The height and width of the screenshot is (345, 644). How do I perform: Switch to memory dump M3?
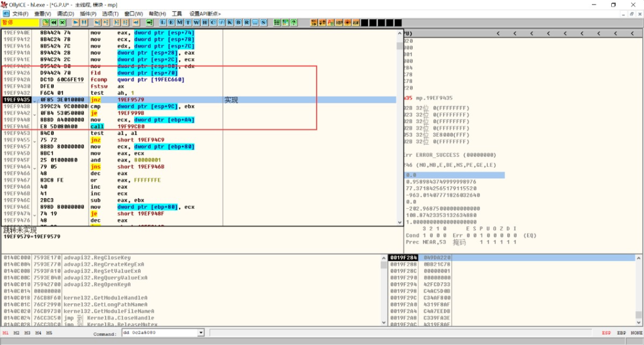(x=27, y=333)
